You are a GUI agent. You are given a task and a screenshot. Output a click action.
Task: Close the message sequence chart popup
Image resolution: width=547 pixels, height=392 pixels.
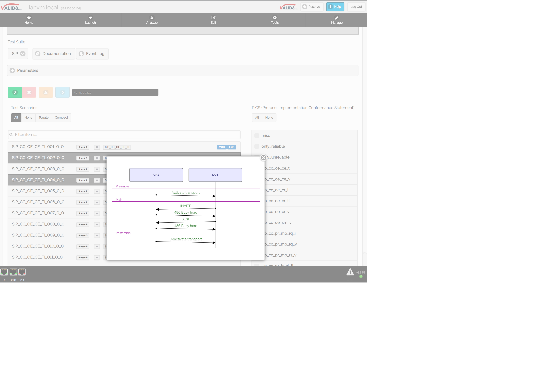click(263, 158)
